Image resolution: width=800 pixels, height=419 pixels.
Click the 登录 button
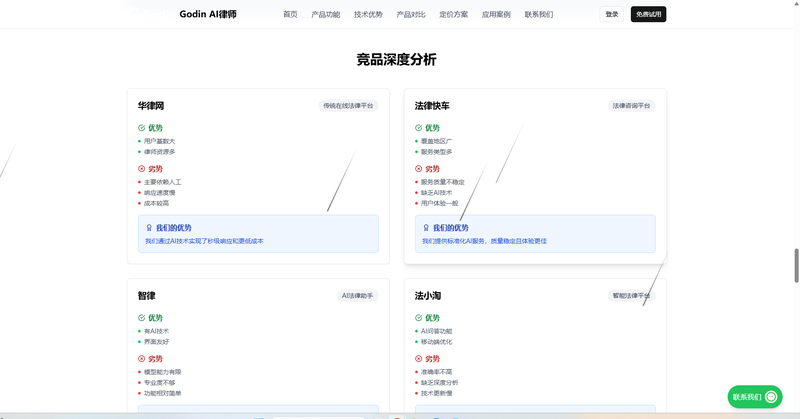tap(612, 14)
